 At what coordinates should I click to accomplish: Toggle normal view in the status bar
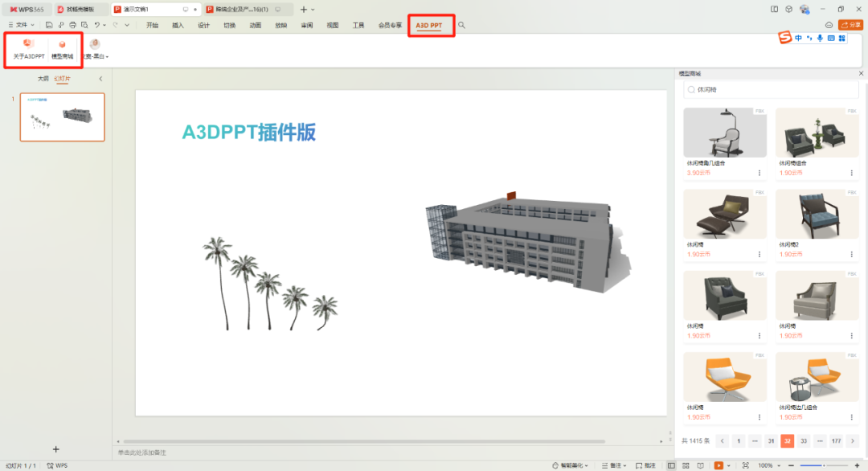(672, 465)
